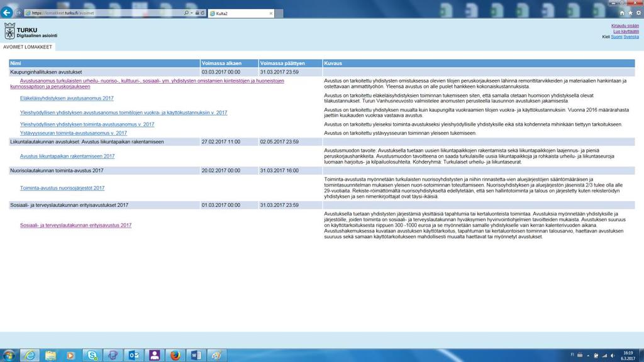Screen dimensions: 644x362
Task: Sort by Voimassa päättyen column header
Action: 291,63
